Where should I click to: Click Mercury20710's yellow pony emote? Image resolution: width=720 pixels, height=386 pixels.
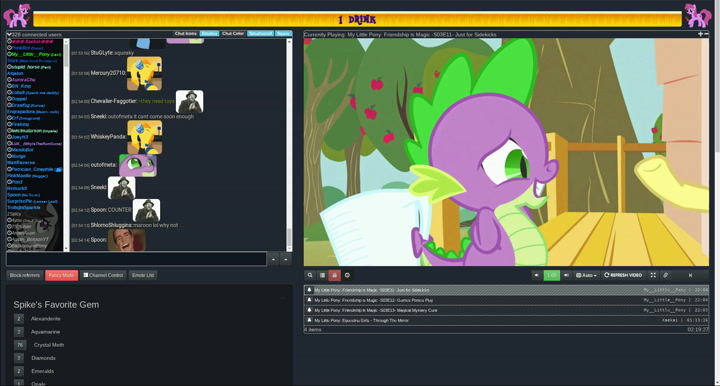(144, 73)
